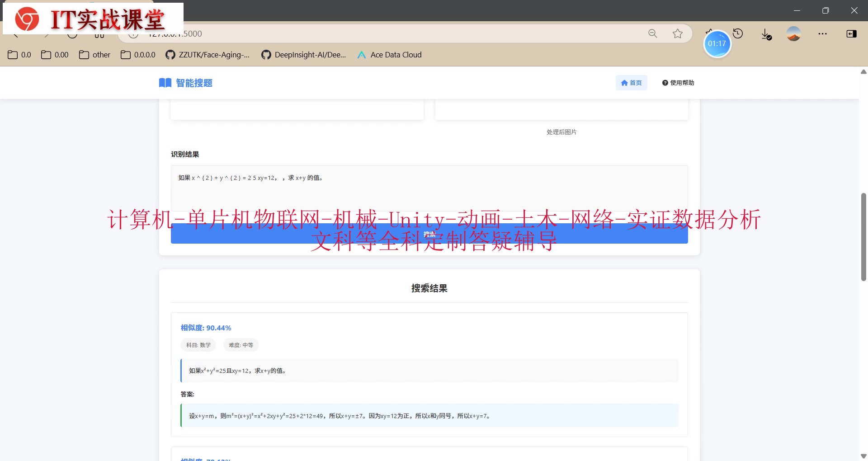The image size is (868, 461).
Task: Click the zoom magnifier icon in address bar
Action: point(652,33)
